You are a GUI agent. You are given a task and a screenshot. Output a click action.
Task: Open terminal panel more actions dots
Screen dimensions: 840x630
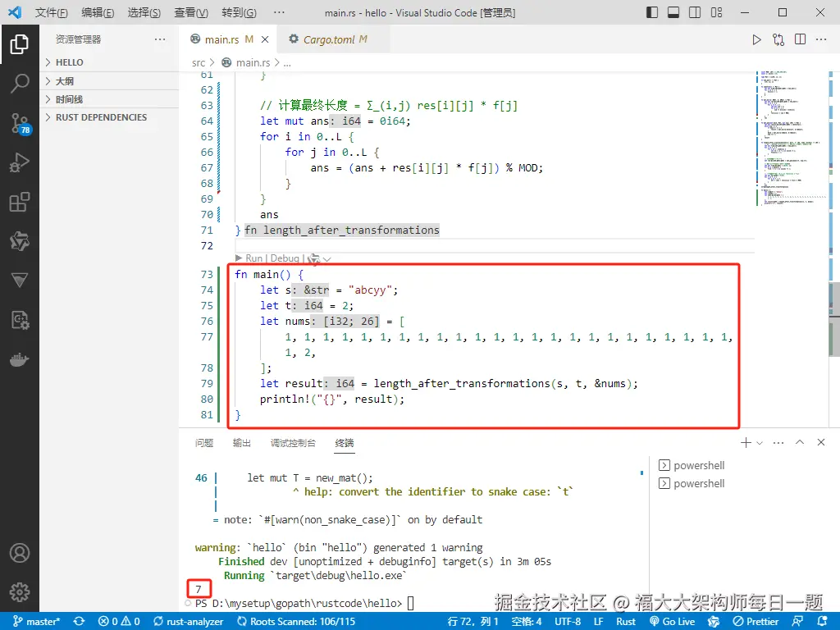pos(778,442)
